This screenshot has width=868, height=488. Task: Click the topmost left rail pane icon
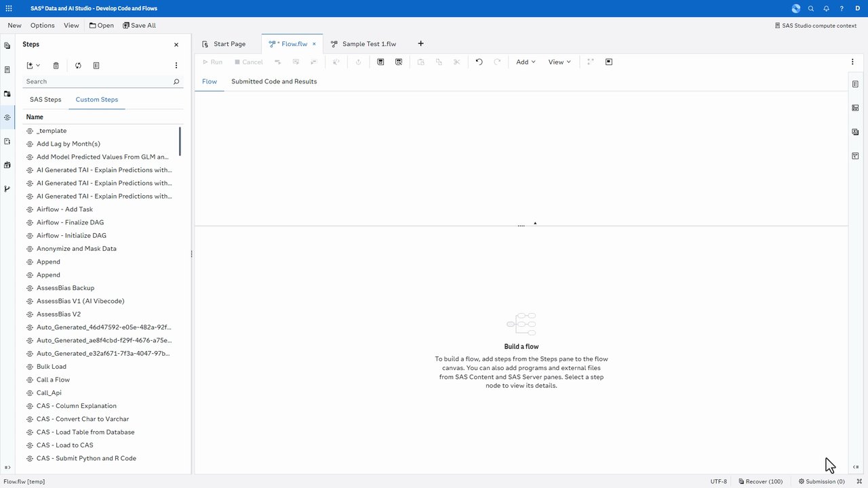pyautogui.click(x=7, y=46)
